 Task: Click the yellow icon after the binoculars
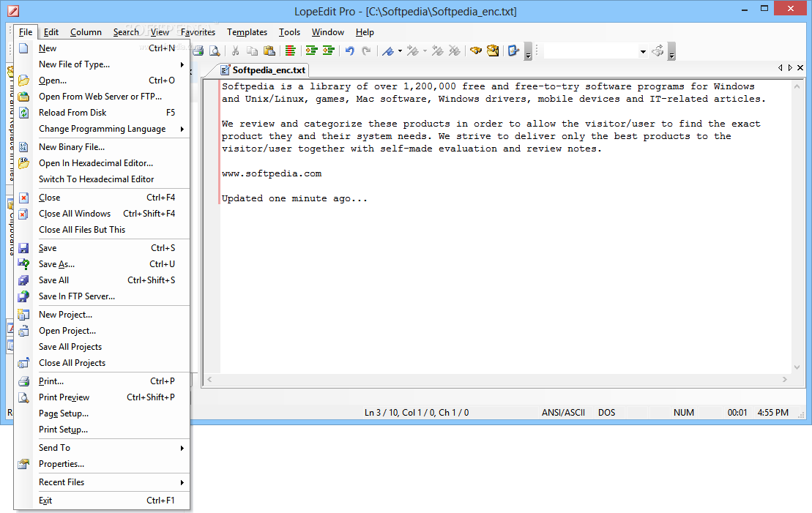pyautogui.click(x=493, y=50)
